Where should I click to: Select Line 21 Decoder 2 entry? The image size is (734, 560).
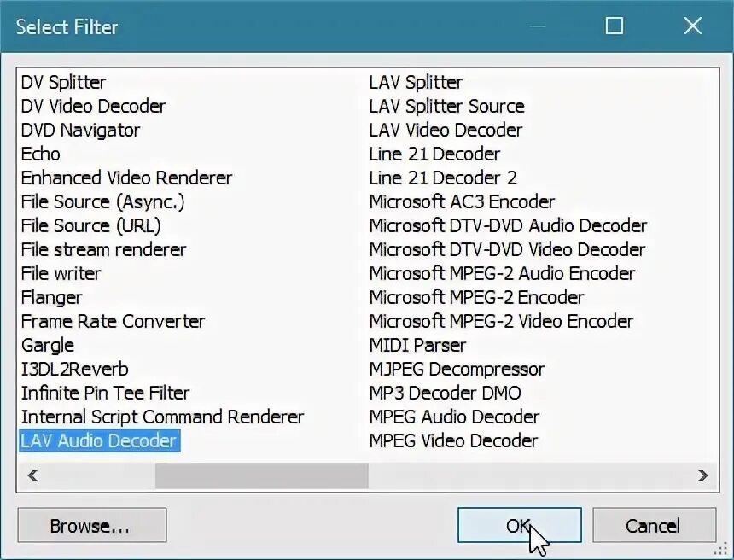pyautogui.click(x=443, y=178)
